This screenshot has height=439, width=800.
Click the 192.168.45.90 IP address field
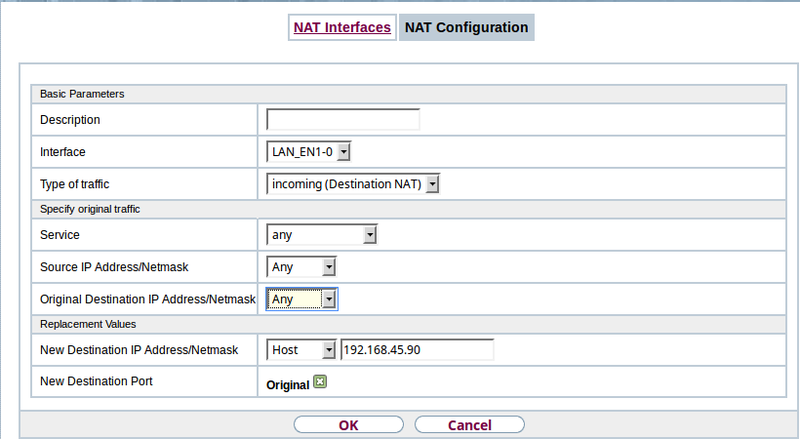pos(417,350)
